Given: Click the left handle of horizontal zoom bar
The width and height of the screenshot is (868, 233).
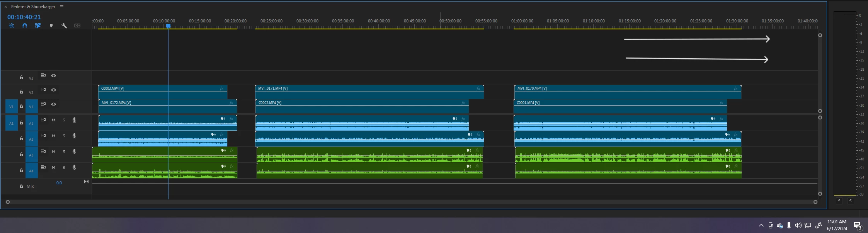Looking at the screenshot, I should click(x=7, y=202).
